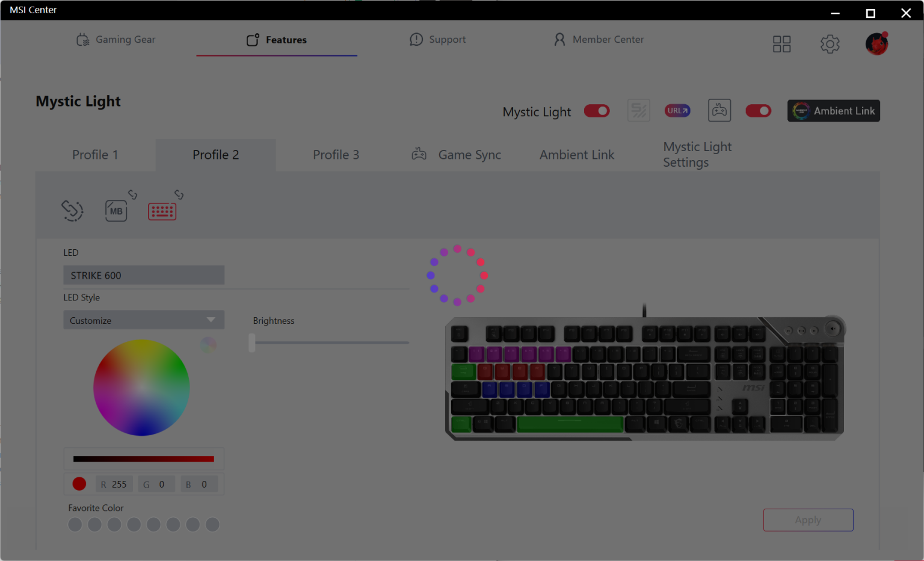
Task: Toggle link icon above the keyboard device
Action: pos(179,194)
